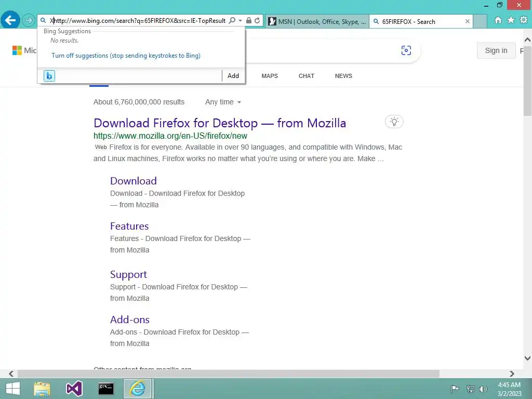Image resolution: width=532 pixels, height=399 pixels.
Task: Go to the Home page icon
Action: (498, 20)
